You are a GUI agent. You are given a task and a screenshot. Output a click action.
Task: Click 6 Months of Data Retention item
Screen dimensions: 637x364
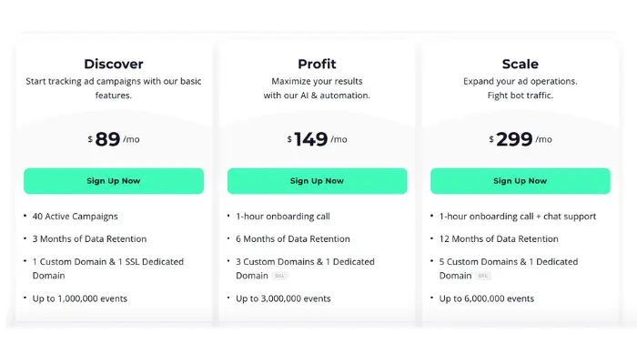[x=292, y=238]
